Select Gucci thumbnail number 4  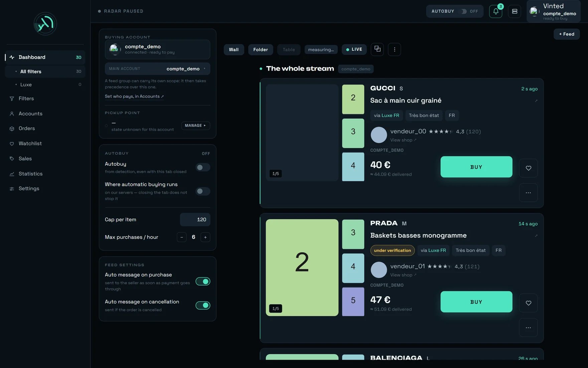pyautogui.click(x=353, y=167)
